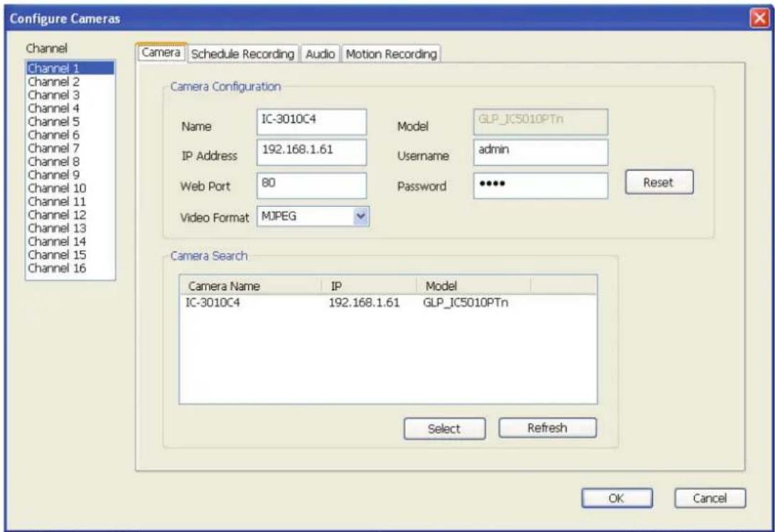Viewport: 775px width, 532px height.
Task: Click the Name input field
Action: pyautogui.click(x=311, y=122)
